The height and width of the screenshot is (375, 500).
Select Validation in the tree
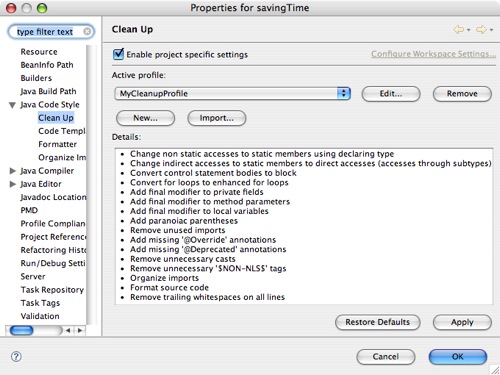(40, 316)
